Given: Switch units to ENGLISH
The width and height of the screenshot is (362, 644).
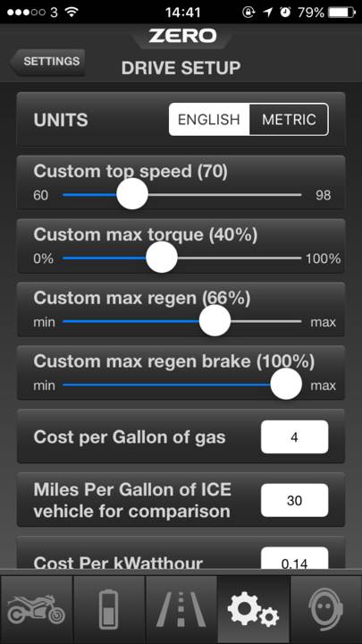Looking at the screenshot, I should (209, 120).
